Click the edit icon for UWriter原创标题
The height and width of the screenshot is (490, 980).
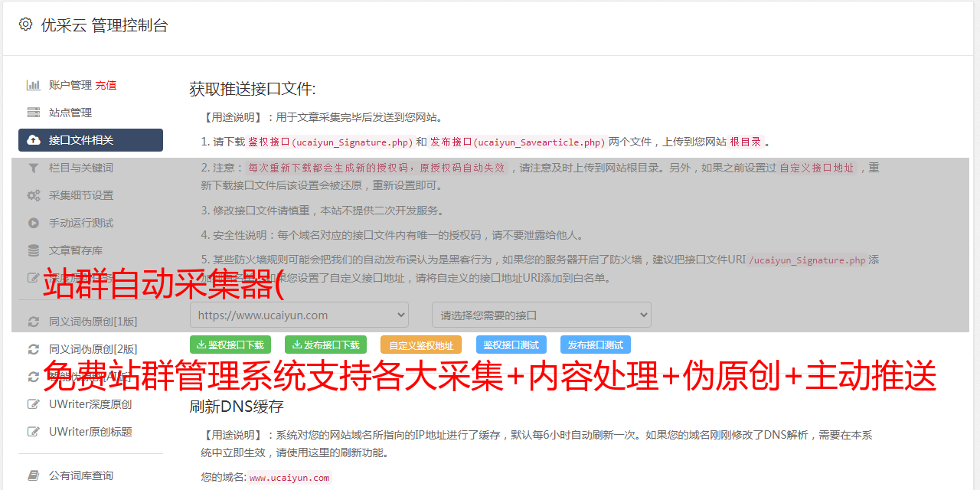pos(34,432)
